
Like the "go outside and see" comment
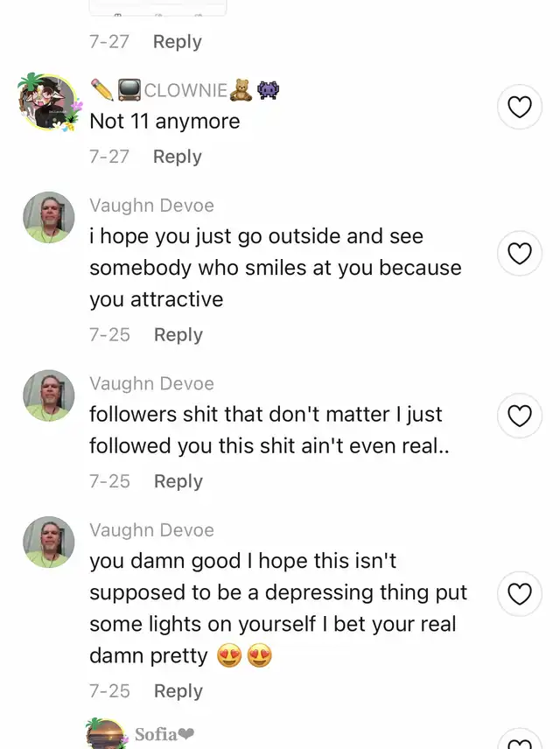(x=520, y=253)
